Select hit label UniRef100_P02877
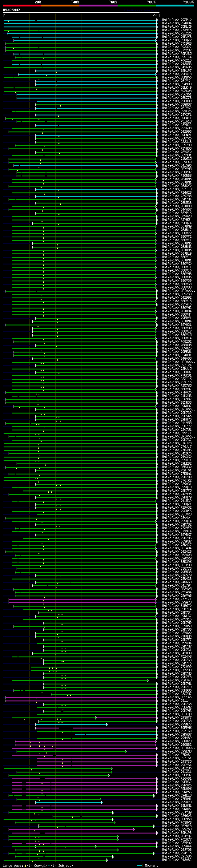 (x=177, y=839)
